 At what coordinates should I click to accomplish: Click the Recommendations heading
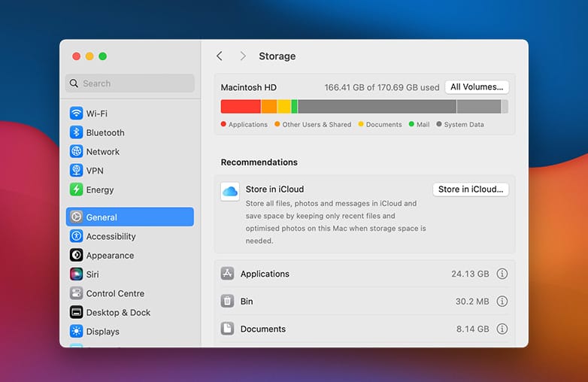tap(259, 162)
